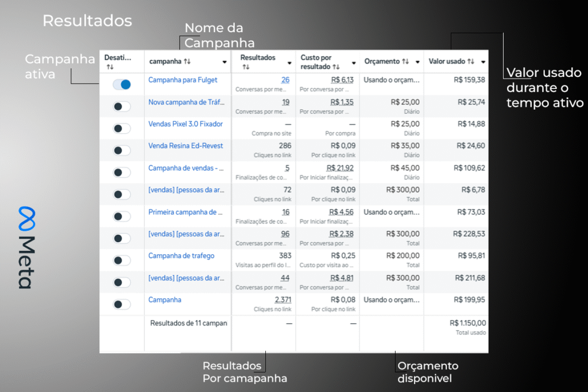Viewport: 588px width, 392px height.
Task: Click sort arrows under the Desati... header
Action: [x=110, y=67]
